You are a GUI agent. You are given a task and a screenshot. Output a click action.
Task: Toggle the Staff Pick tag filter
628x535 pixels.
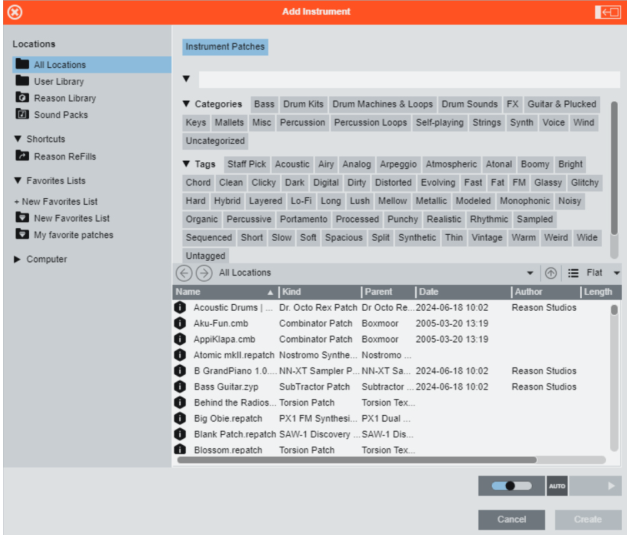tap(246, 164)
